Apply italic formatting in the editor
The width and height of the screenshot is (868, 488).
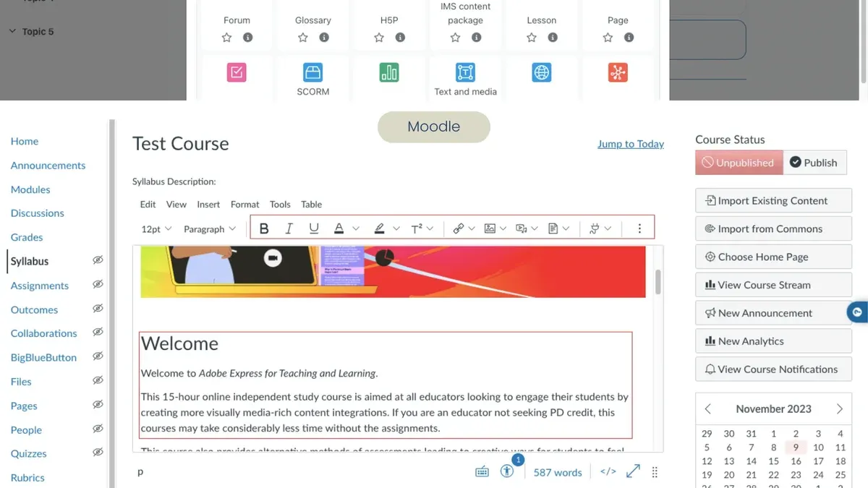pos(289,228)
